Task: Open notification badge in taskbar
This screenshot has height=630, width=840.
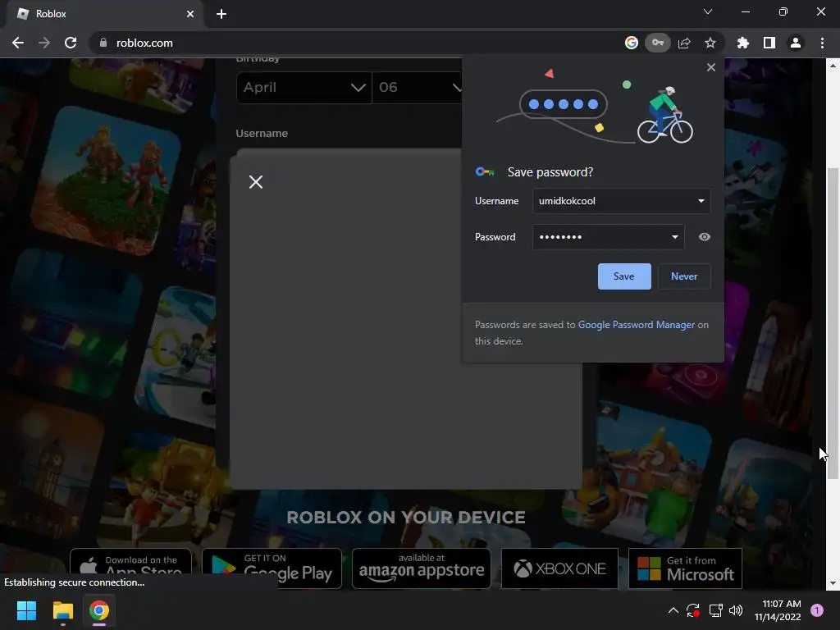Action: pos(817,610)
